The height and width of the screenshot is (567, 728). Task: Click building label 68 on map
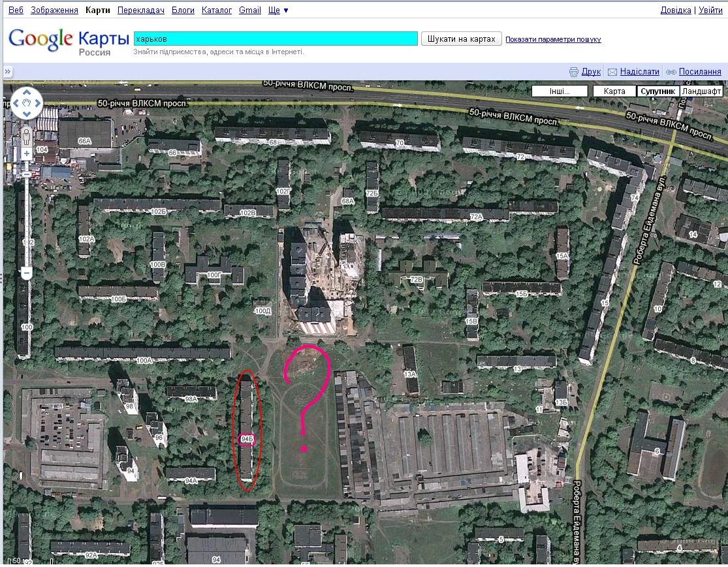click(273, 142)
